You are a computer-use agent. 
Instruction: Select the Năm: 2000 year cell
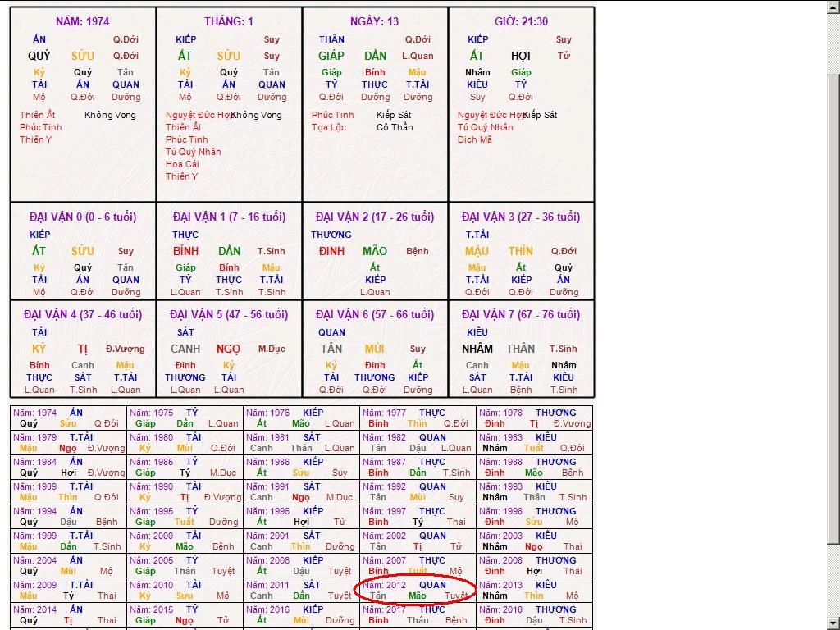(x=185, y=541)
